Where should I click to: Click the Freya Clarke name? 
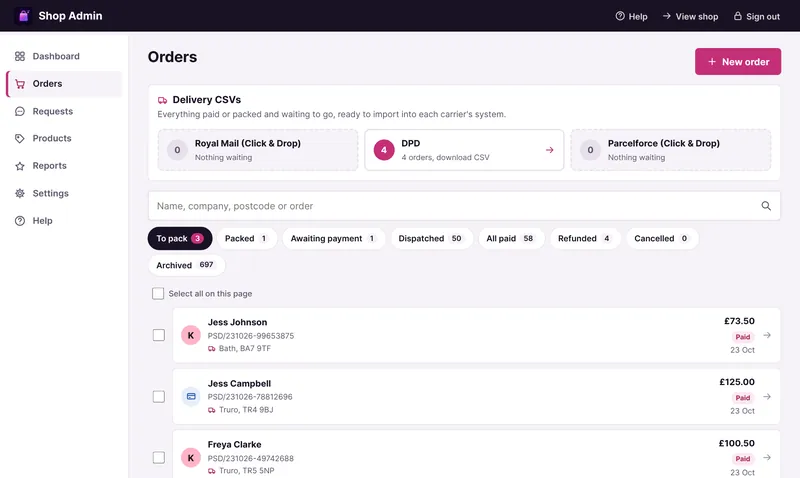tap(234, 445)
